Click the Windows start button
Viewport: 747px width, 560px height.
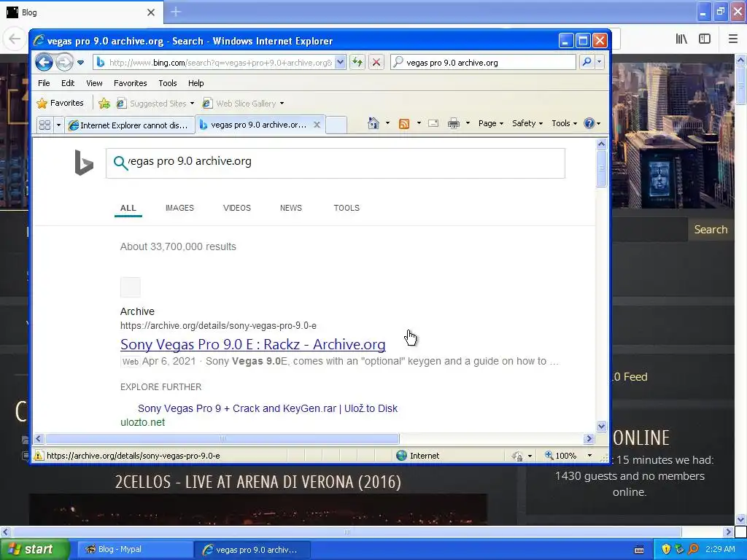(x=35, y=550)
